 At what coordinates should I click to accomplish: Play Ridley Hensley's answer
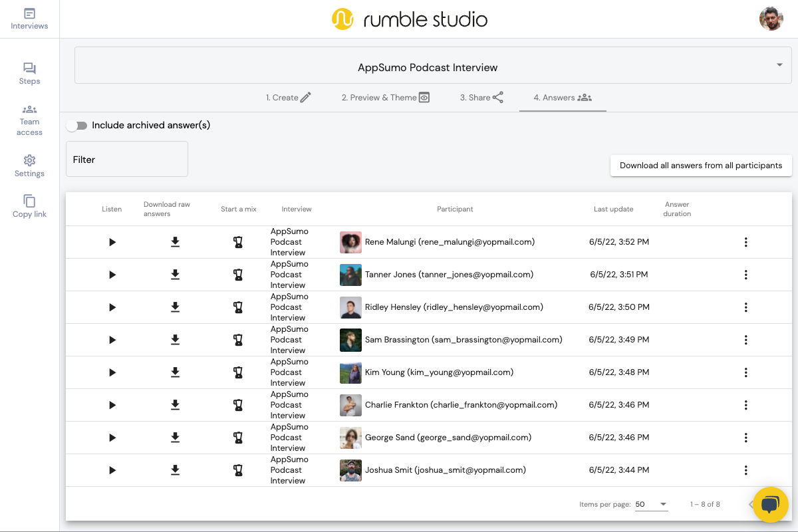point(112,307)
